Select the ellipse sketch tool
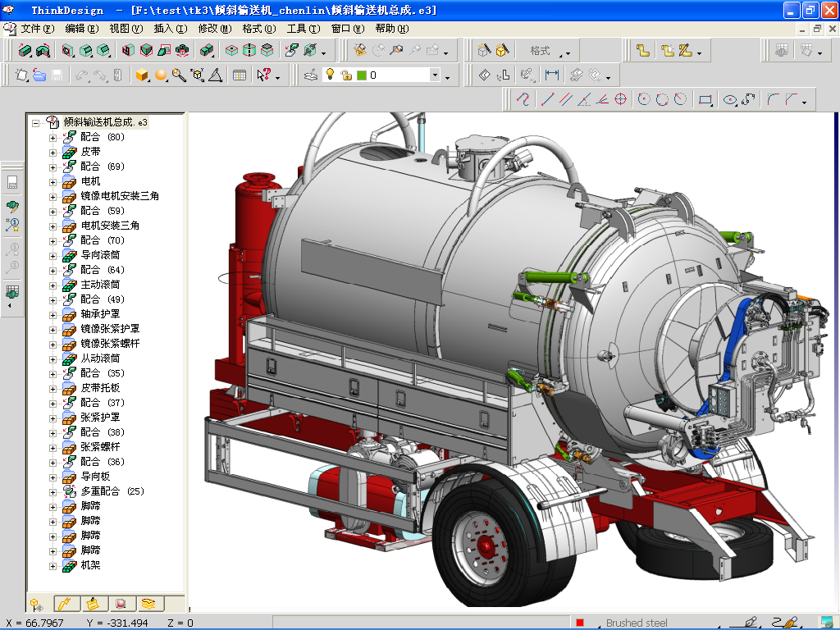This screenshot has height=630, width=840. pos(729,100)
